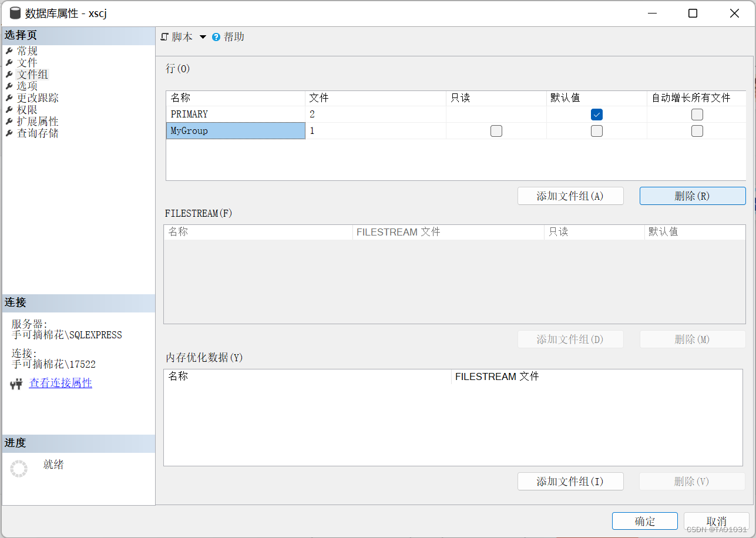Click the blue help question-mark icon

(x=216, y=37)
